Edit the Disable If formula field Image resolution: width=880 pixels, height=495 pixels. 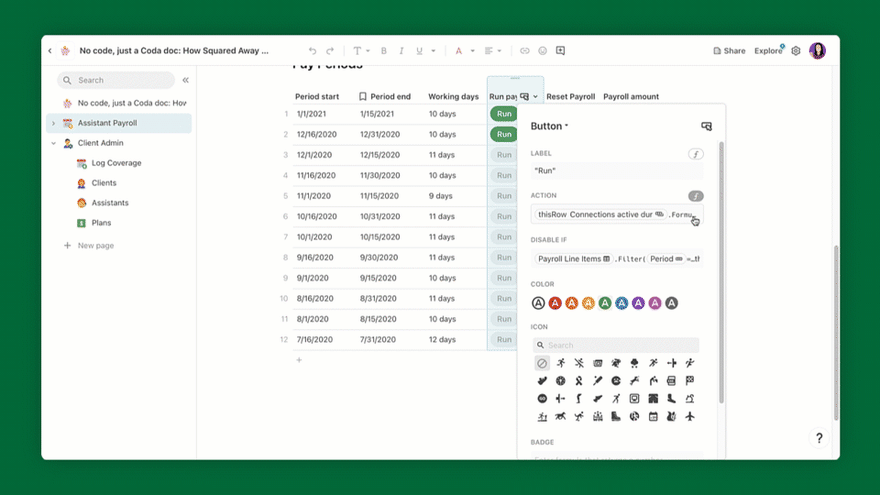pyautogui.click(x=617, y=259)
